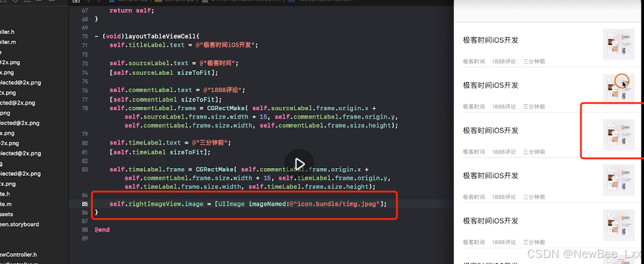Click line number 70 in the gutter
644x264 pixels.
click(85, 36)
